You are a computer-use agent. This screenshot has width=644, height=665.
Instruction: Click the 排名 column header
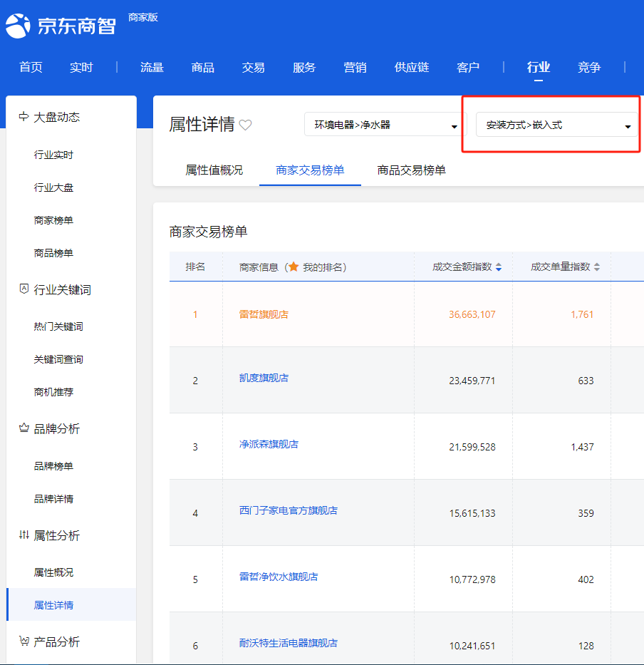coord(195,267)
